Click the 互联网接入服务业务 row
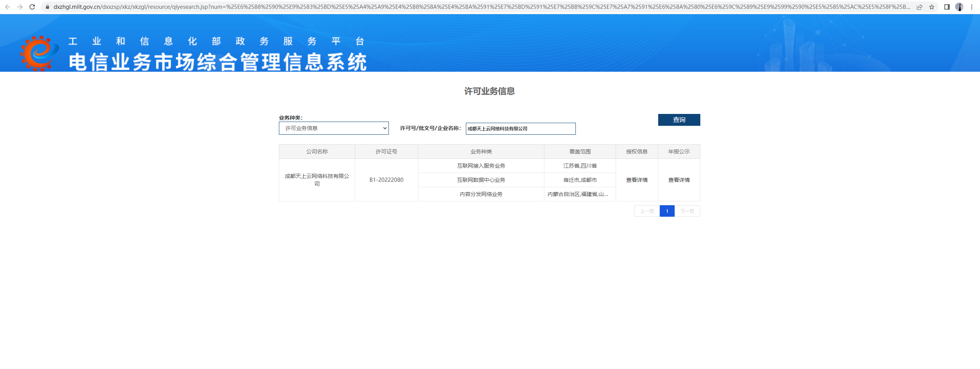The image size is (980, 369). (x=481, y=166)
